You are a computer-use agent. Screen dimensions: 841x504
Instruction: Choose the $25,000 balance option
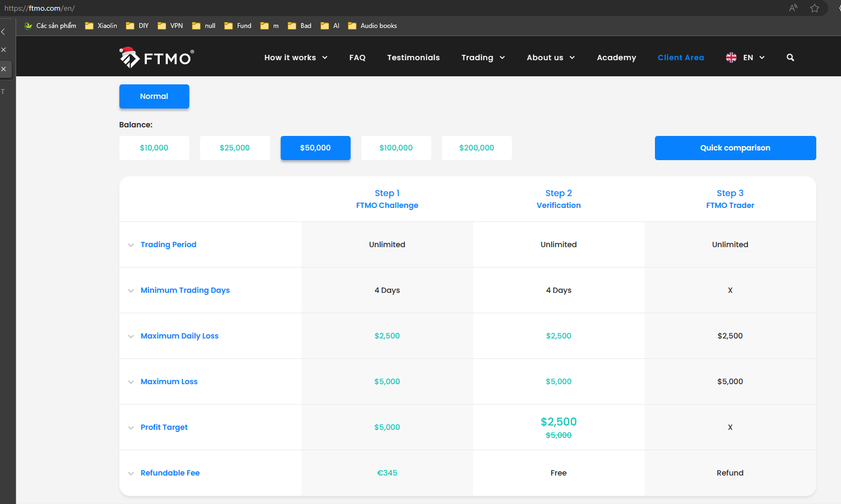(235, 148)
